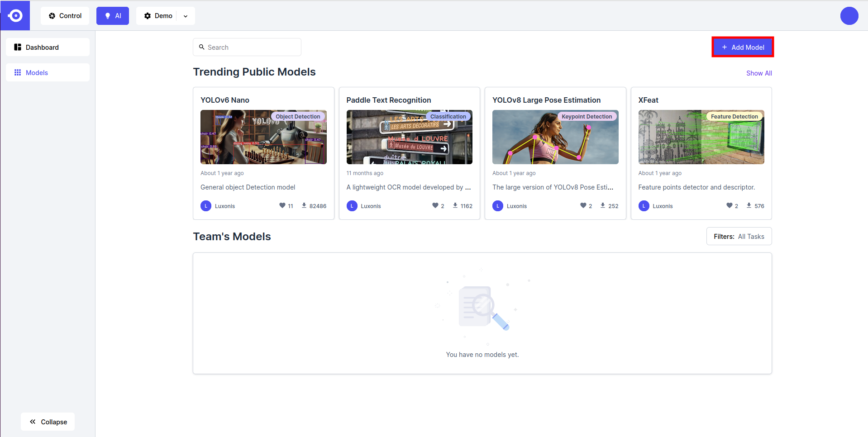
Task: Open the XFeat model thumbnail
Action: (x=701, y=137)
